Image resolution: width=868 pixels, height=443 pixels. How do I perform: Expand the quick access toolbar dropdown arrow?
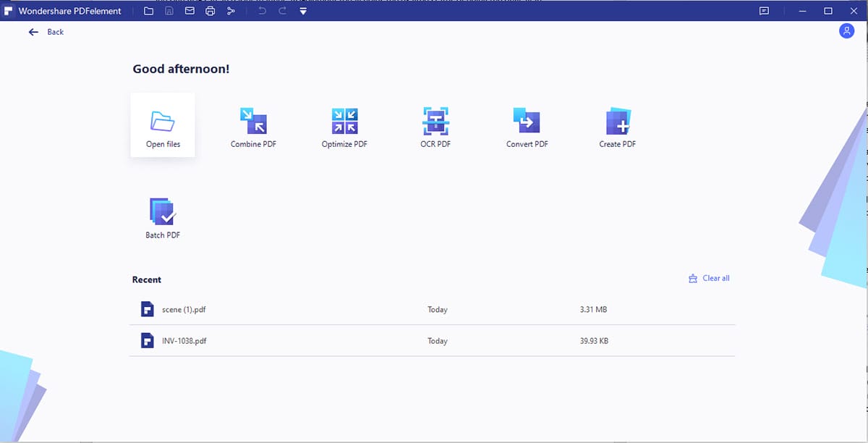[303, 12]
